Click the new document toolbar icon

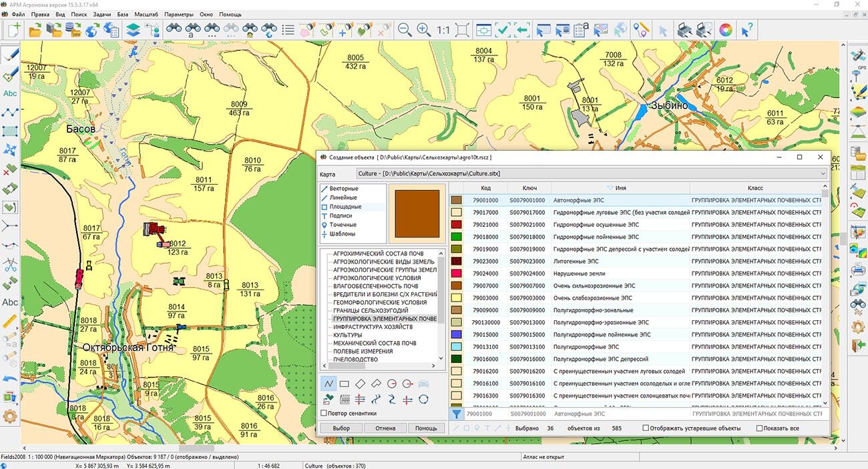[13, 30]
